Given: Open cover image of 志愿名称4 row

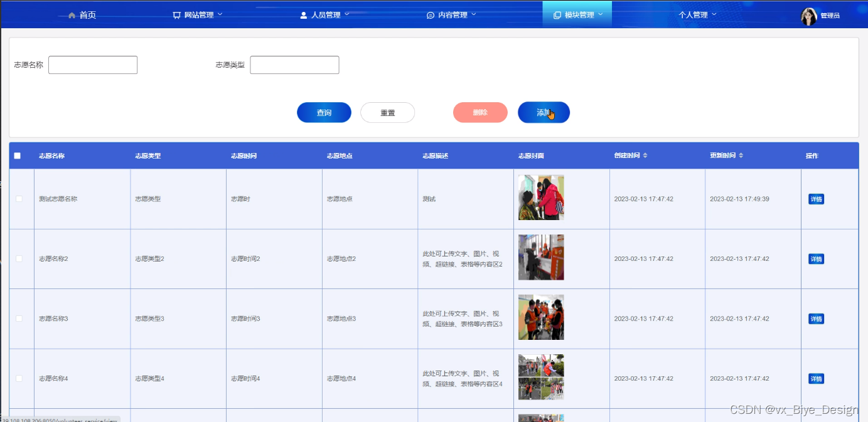Looking at the screenshot, I should coord(541,377).
